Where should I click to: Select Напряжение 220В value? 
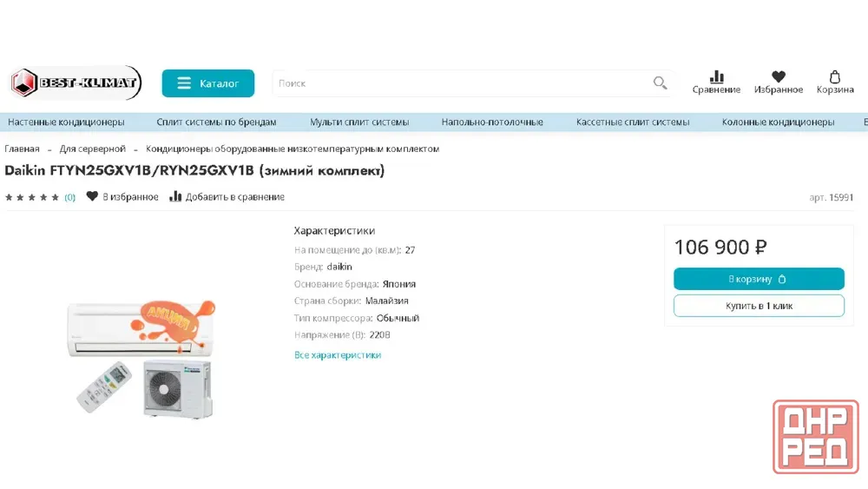point(380,335)
